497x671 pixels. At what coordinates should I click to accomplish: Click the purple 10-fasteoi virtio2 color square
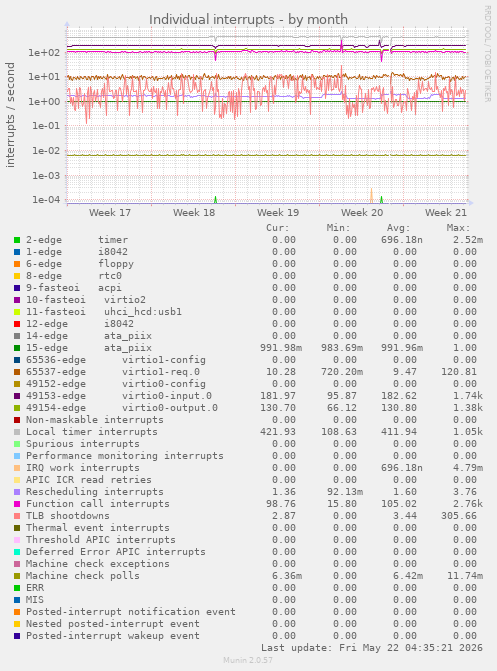[17, 300]
